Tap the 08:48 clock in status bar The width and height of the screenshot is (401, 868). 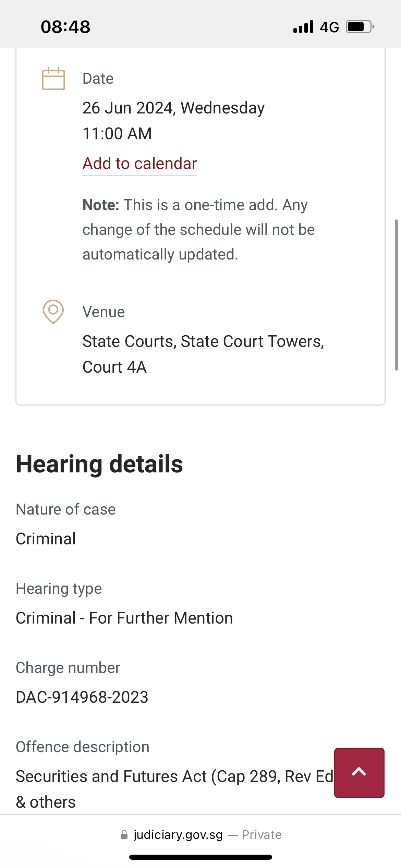tap(65, 27)
